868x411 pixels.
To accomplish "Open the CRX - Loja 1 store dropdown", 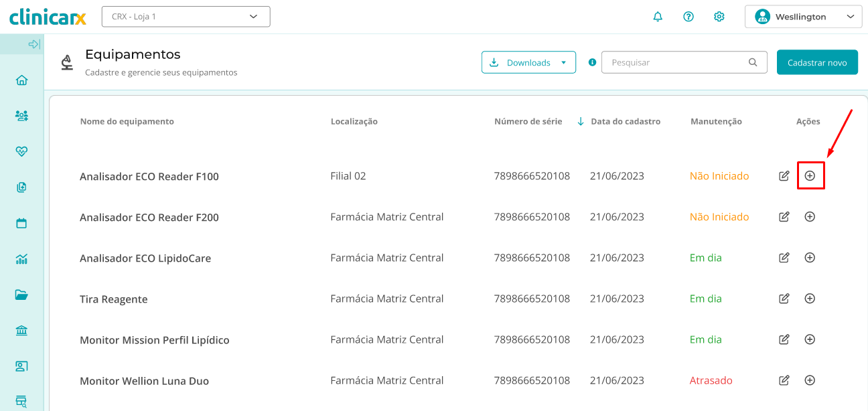I will tap(186, 17).
